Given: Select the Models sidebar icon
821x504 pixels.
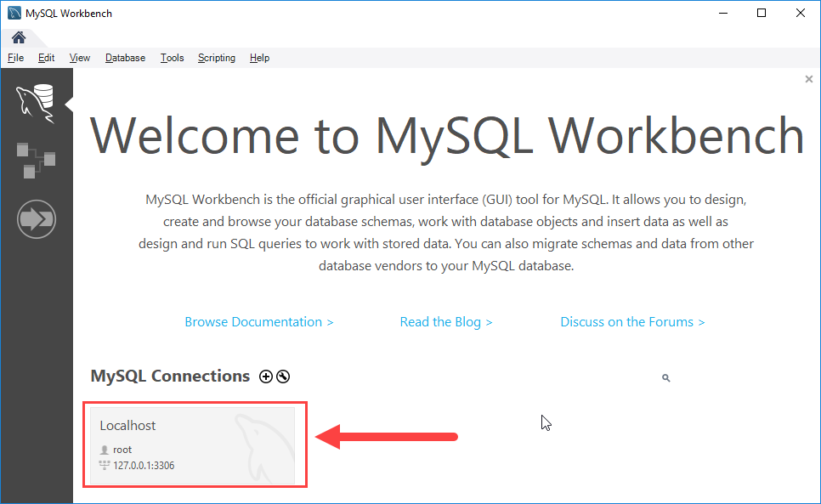Looking at the screenshot, I should pos(37,159).
